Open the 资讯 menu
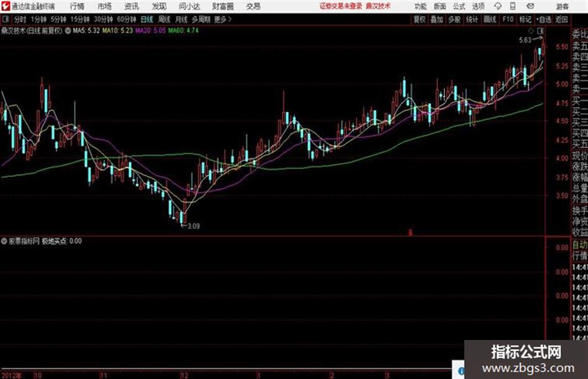The width and height of the screenshot is (588, 379). 132,6
